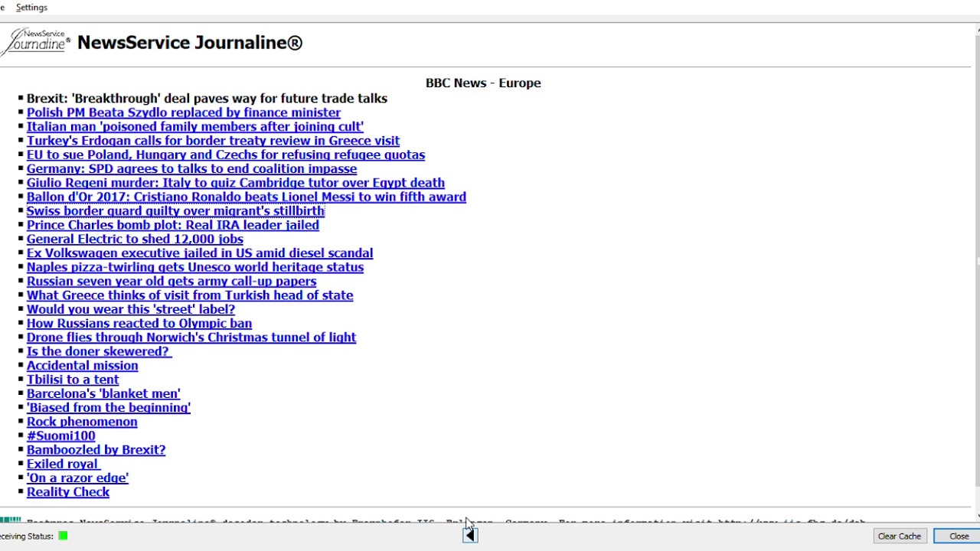This screenshot has height=551, width=980.
Task: Open Barcelona's 'blanket men' link
Action: tap(103, 393)
